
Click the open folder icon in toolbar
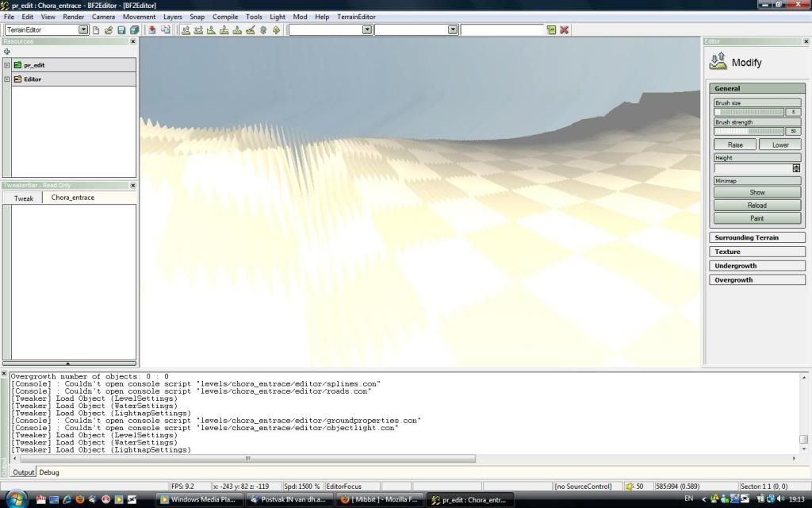coord(109,30)
